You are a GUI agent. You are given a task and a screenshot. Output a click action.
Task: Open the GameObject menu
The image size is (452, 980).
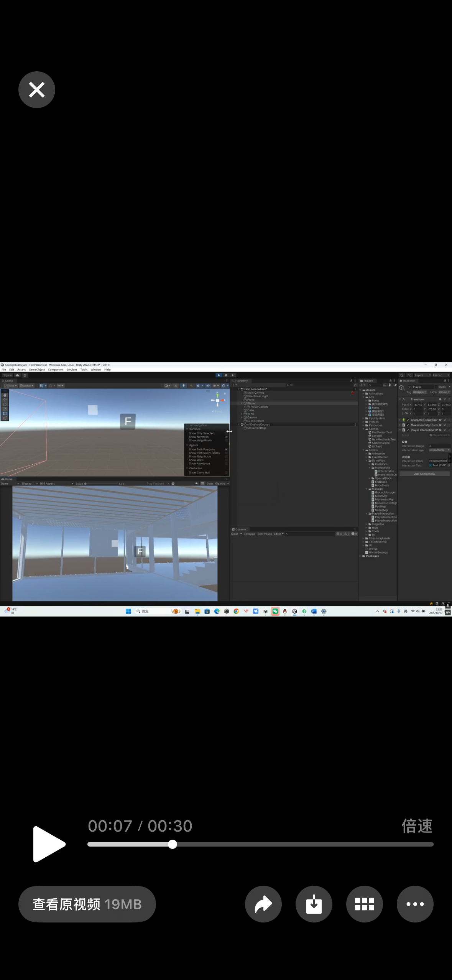(x=37, y=370)
